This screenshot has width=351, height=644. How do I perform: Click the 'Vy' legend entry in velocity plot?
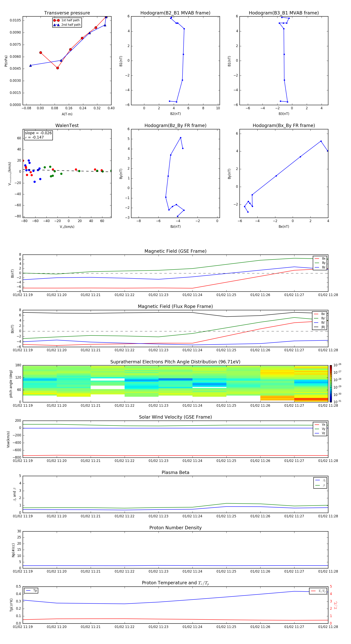[x=320, y=429]
